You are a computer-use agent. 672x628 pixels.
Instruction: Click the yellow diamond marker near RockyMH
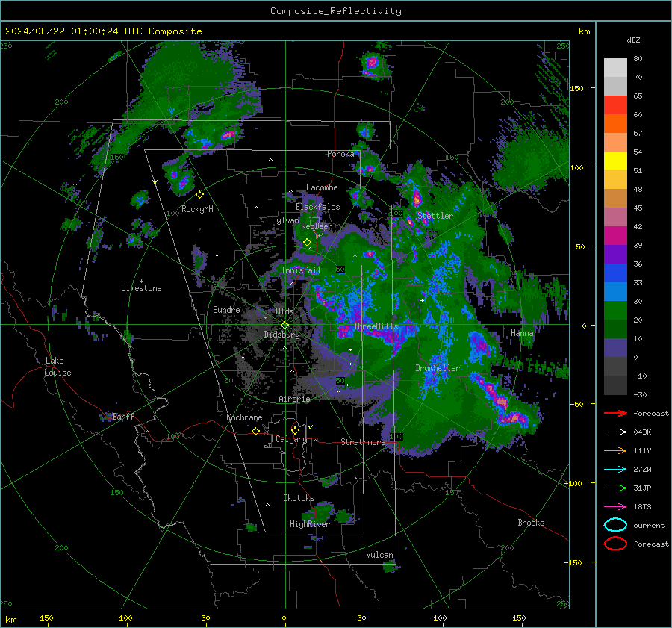click(x=199, y=195)
